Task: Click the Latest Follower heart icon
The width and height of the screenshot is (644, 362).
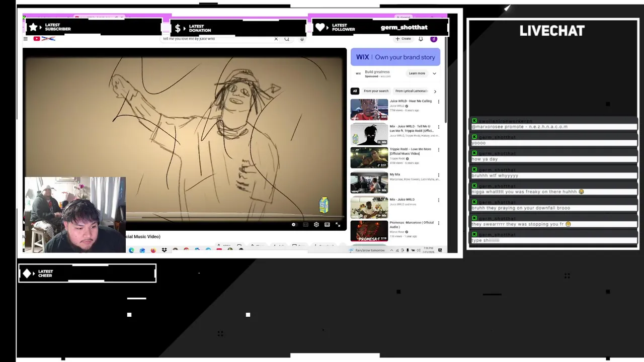Action: [320, 28]
